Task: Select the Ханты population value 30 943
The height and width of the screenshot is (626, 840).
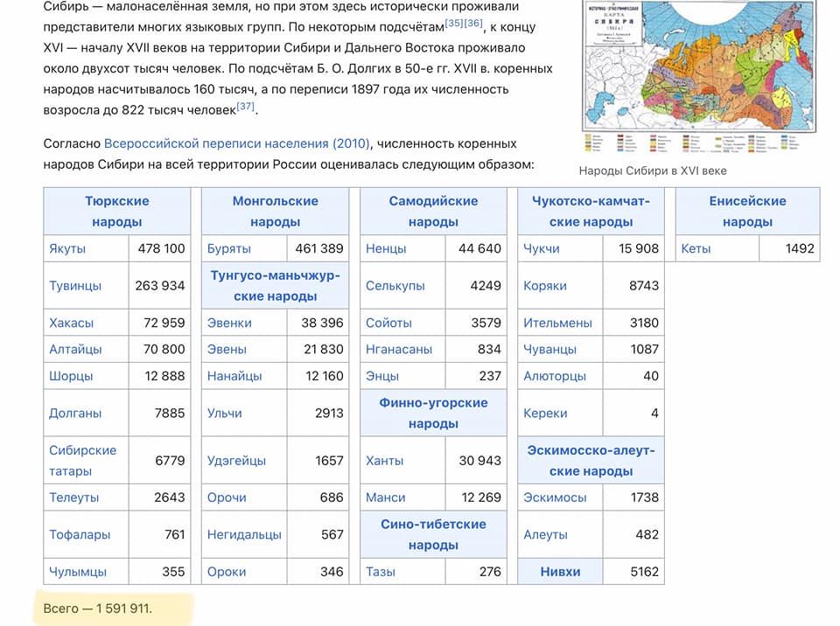Action: (x=480, y=461)
